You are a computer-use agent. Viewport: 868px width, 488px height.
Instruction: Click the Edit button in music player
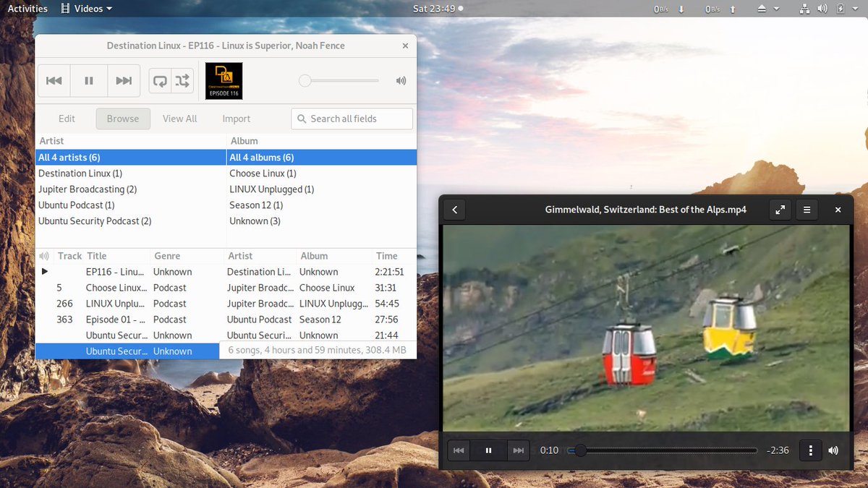67,119
